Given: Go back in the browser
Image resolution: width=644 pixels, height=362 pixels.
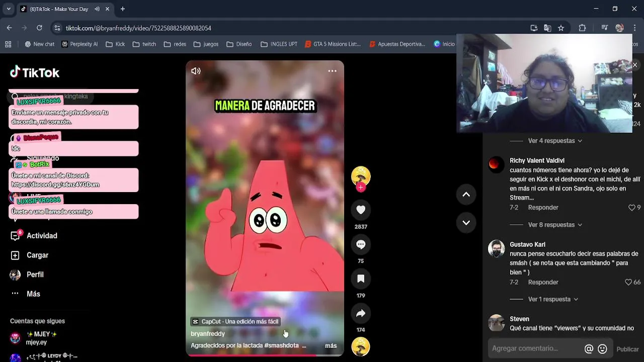Looking at the screenshot, I should pos(9,28).
